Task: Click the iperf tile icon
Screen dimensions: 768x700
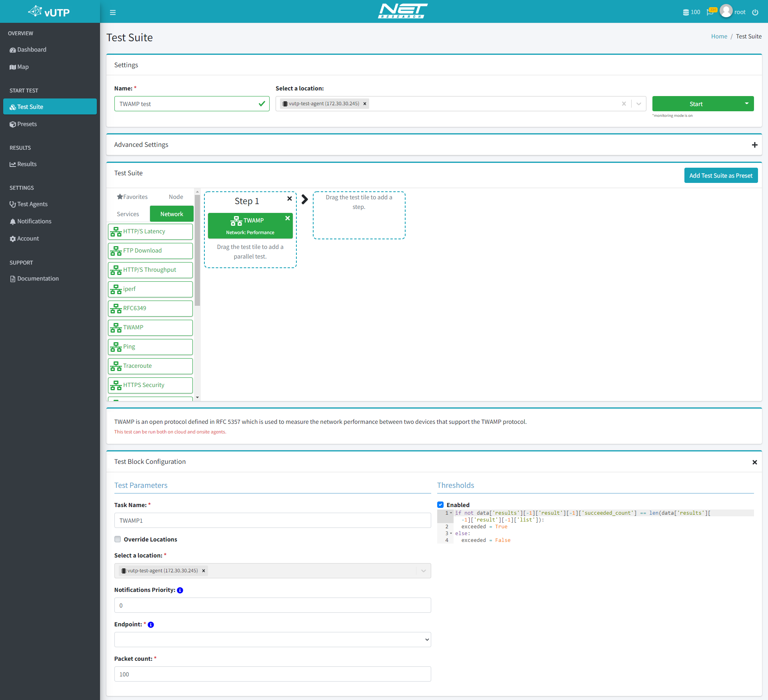Action: click(x=116, y=289)
